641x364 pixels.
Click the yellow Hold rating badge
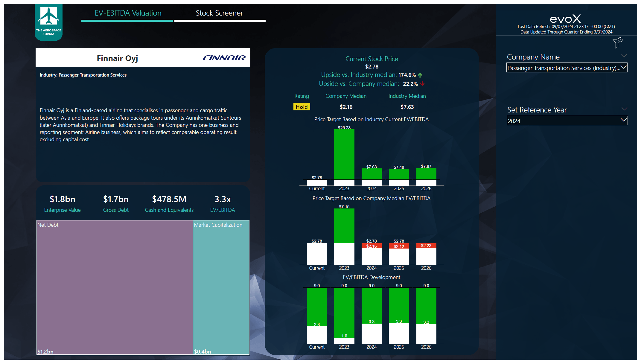(x=302, y=107)
